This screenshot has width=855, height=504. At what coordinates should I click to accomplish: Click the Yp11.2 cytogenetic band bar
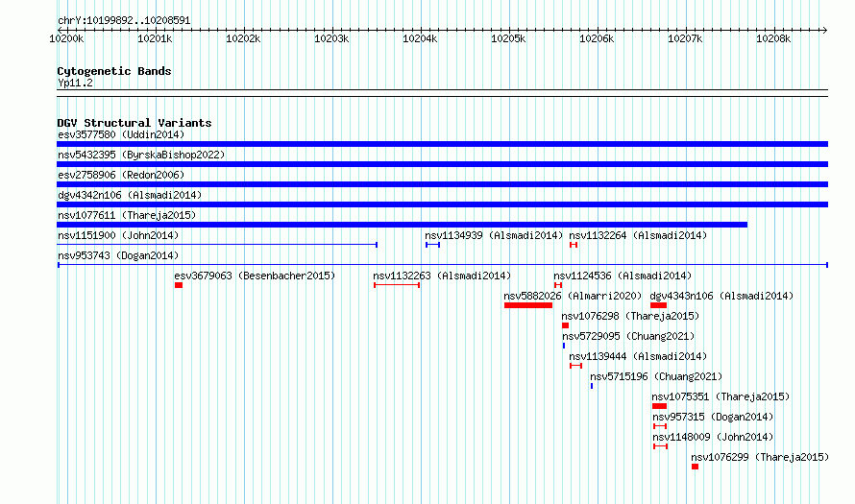(x=442, y=93)
